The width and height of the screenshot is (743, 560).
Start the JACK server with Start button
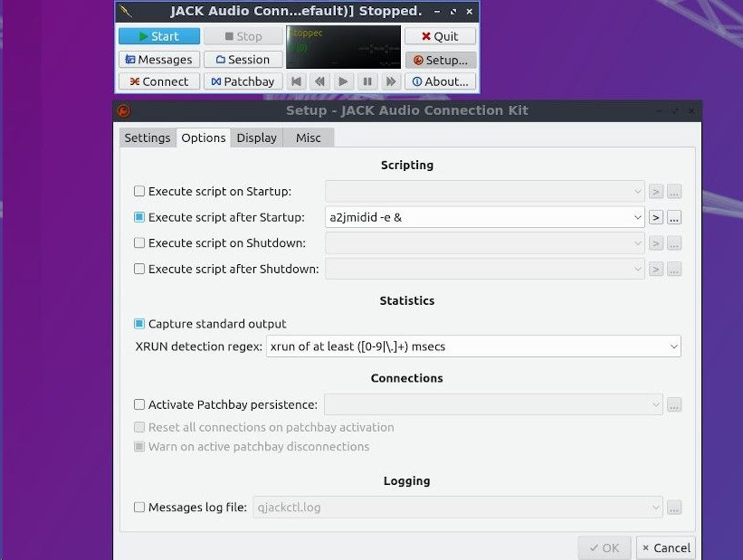click(x=158, y=36)
